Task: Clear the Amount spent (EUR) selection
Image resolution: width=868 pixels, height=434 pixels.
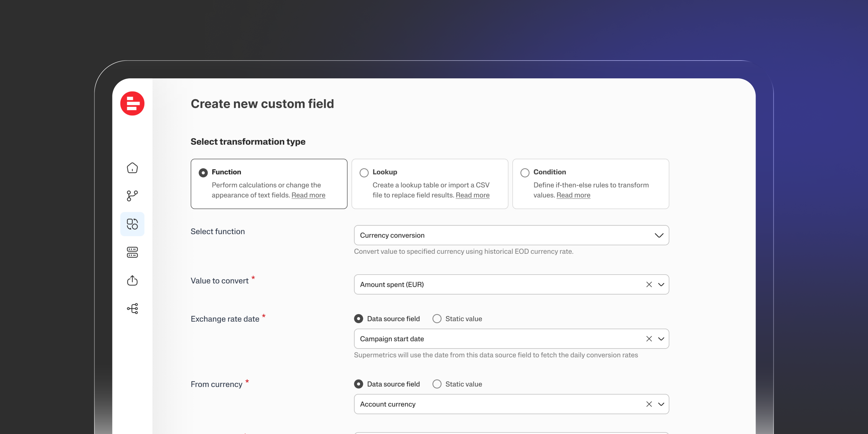Action: pos(649,285)
